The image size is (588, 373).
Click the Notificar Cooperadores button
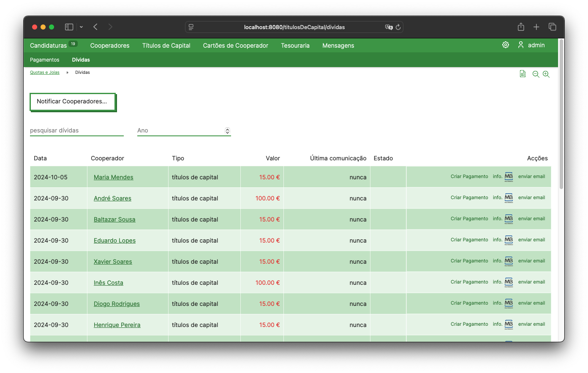(x=73, y=102)
